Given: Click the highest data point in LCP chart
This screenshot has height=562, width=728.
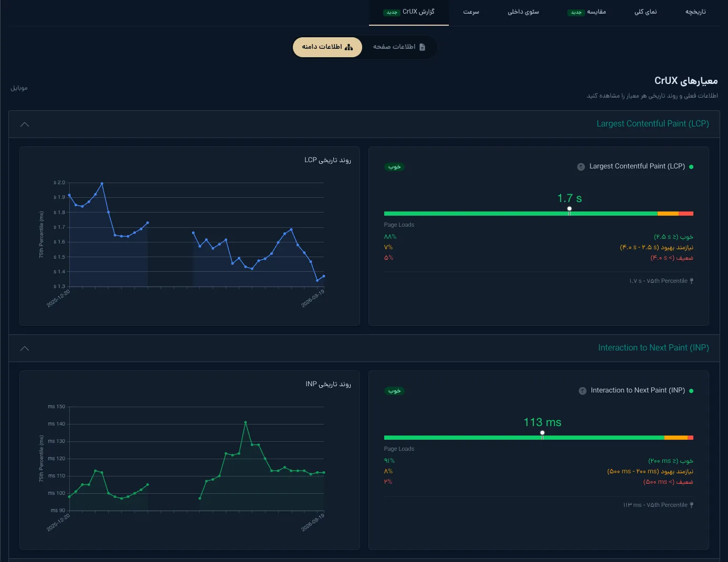Looking at the screenshot, I should [x=102, y=184].
